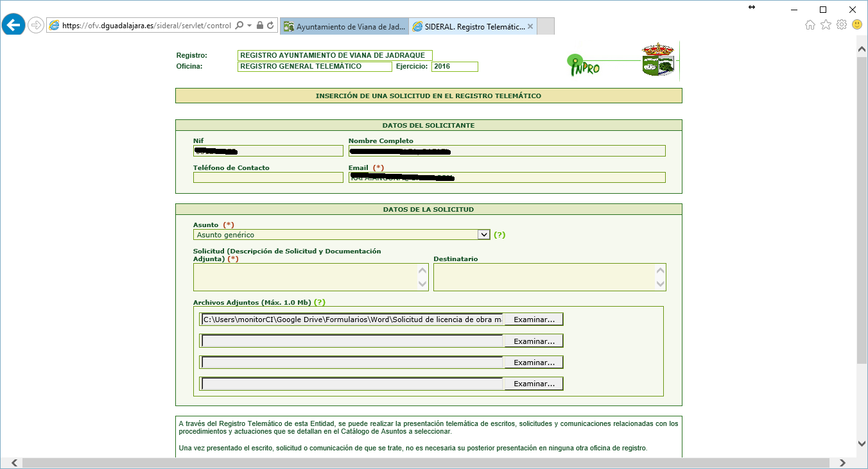
Task: Click the smiley feedback icon
Action: point(856,25)
